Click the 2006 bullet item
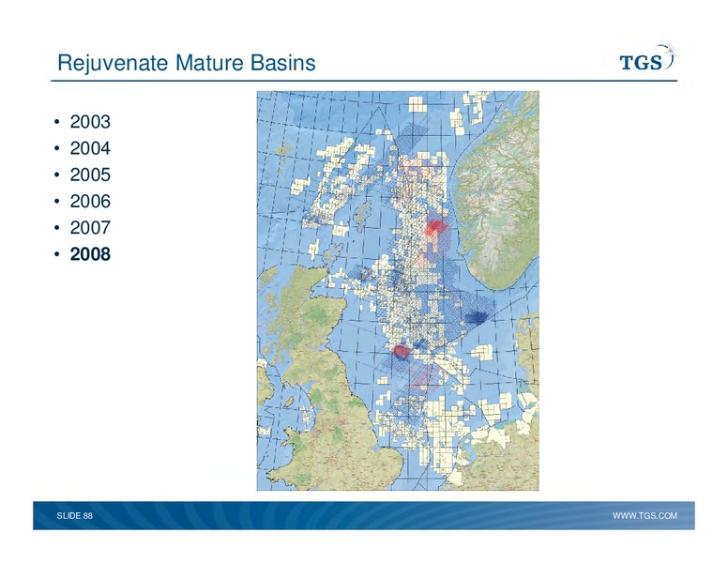 point(90,201)
